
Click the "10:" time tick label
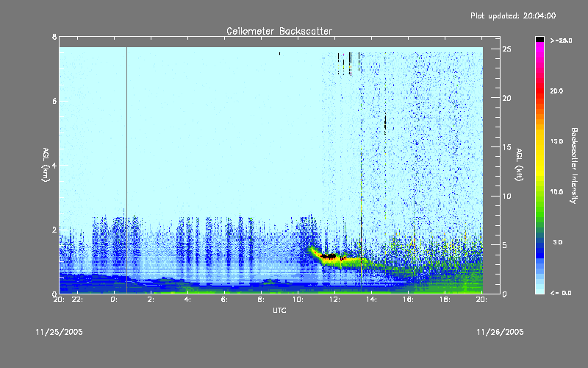point(298,300)
